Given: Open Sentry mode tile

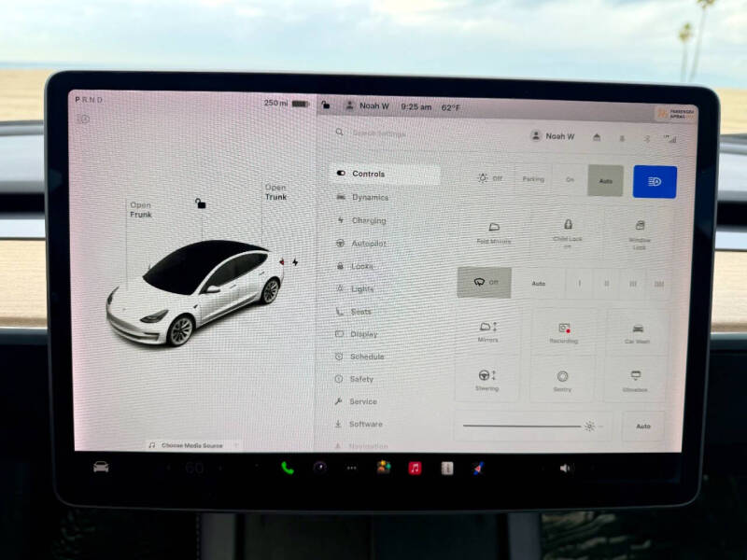Looking at the screenshot, I should point(562,380).
